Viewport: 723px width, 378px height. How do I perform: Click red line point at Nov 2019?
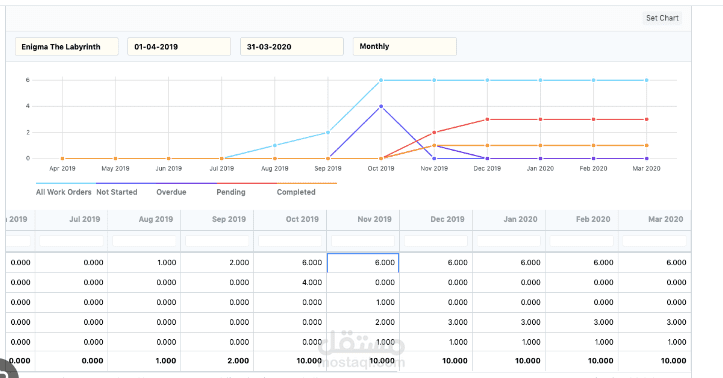tap(434, 132)
